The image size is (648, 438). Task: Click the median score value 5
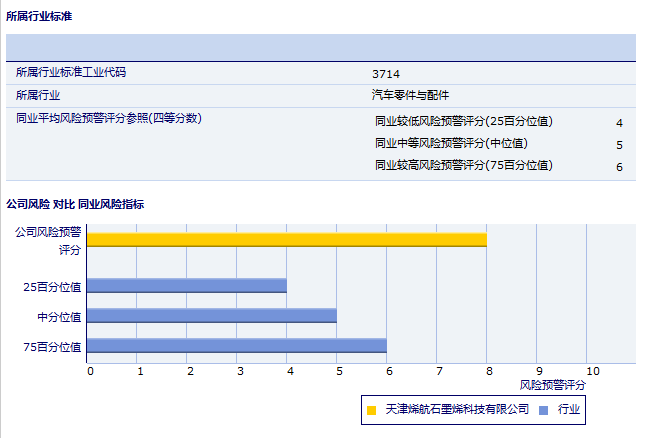619,145
